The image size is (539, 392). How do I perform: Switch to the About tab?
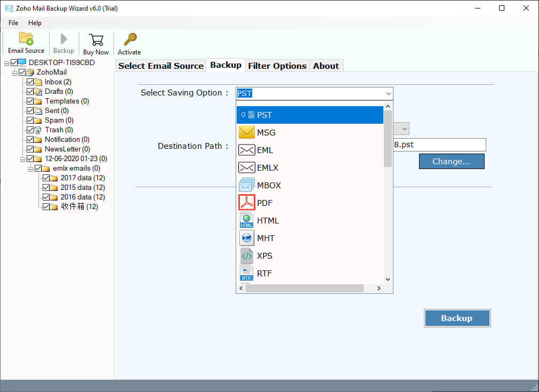pyautogui.click(x=326, y=66)
